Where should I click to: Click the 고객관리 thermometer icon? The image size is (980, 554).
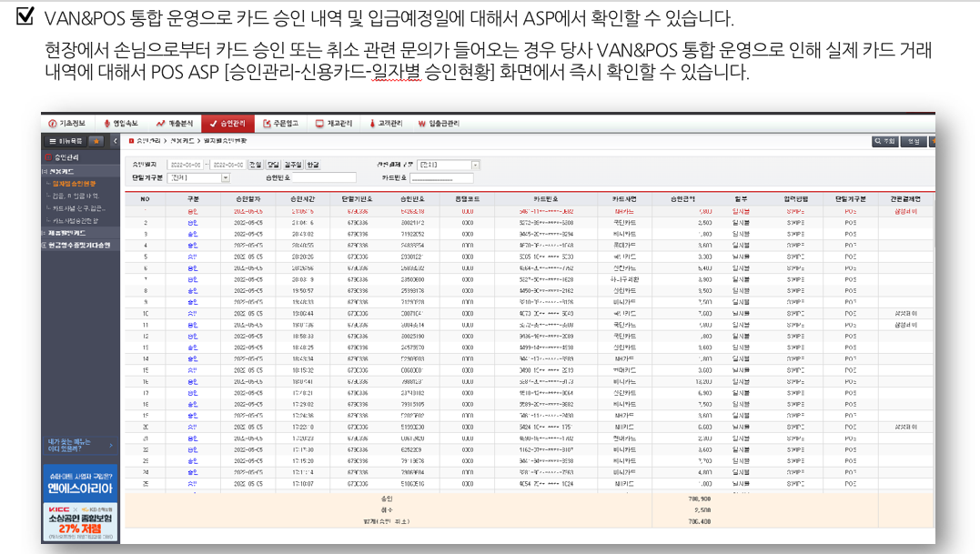click(x=372, y=123)
